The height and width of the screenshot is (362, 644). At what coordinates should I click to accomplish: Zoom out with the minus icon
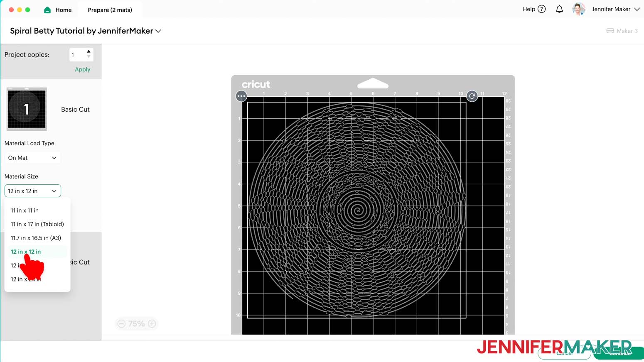[x=121, y=324]
